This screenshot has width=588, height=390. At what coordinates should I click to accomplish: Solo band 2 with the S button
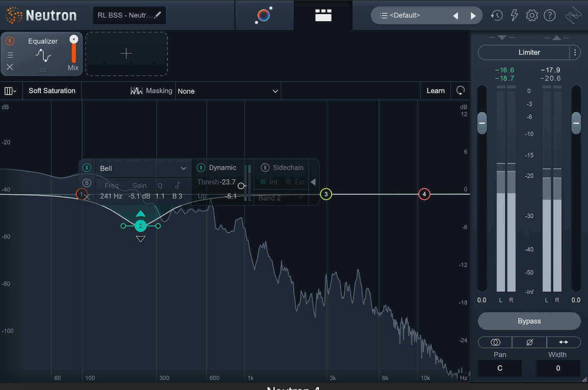pyautogui.click(x=87, y=183)
